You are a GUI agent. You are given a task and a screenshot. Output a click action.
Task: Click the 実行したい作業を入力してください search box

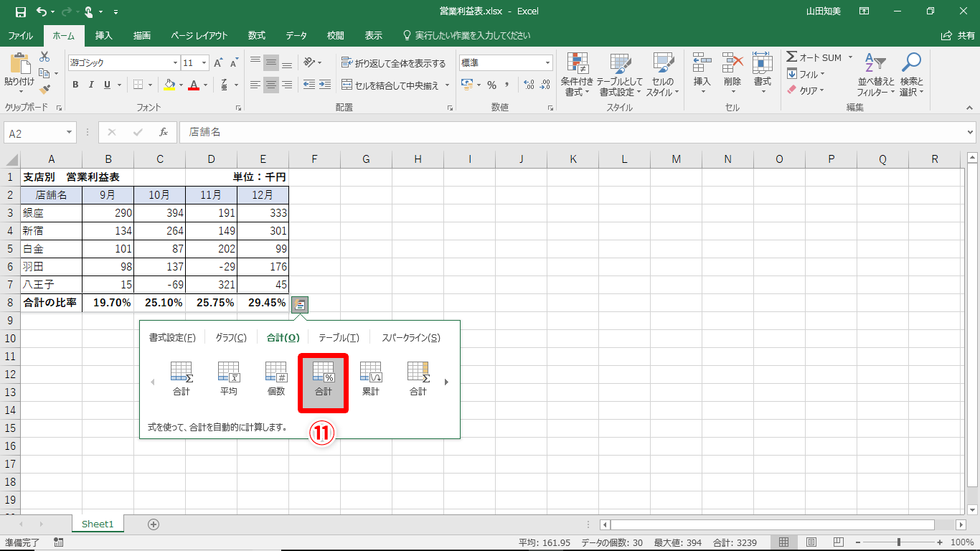[x=466, y=35]
